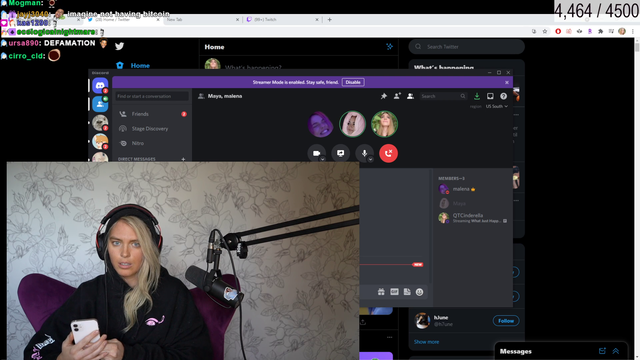Click Find or start a conversation field

pos(152,96)
